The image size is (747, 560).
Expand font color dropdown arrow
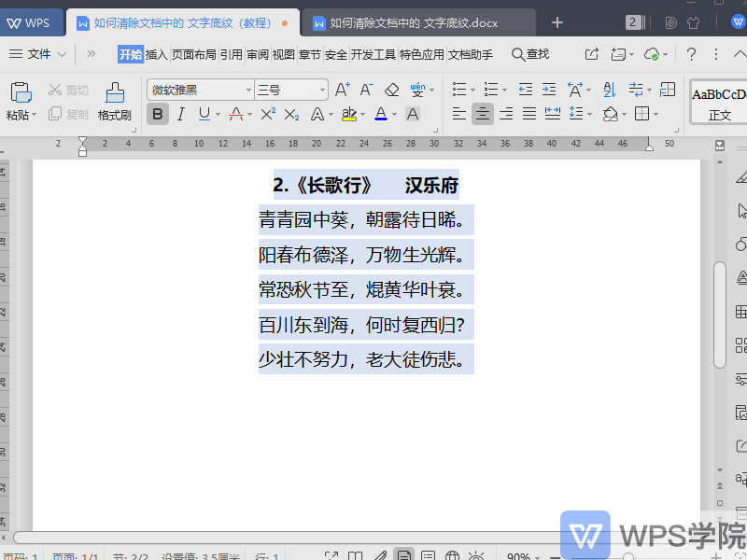click(x=394, y=115)
